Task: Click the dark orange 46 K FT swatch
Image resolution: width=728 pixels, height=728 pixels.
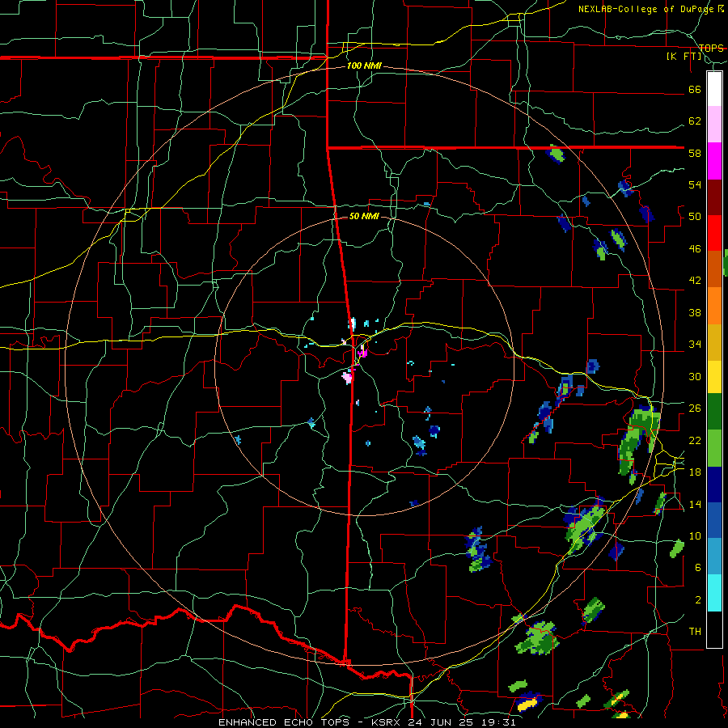Action: pos(714,269)
